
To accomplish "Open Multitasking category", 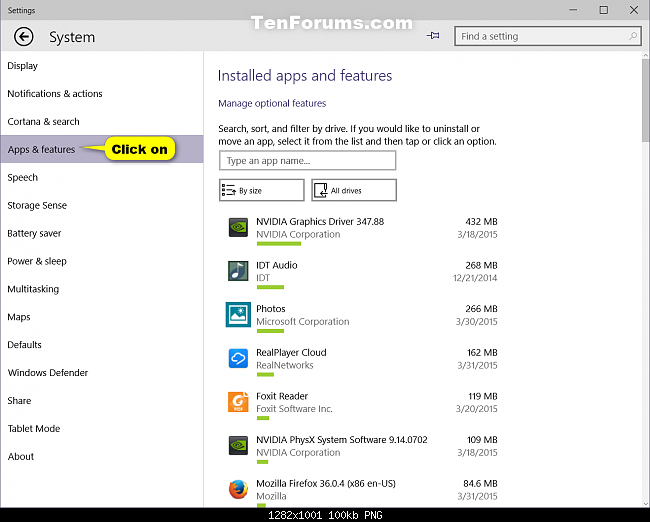I will 102,289.
